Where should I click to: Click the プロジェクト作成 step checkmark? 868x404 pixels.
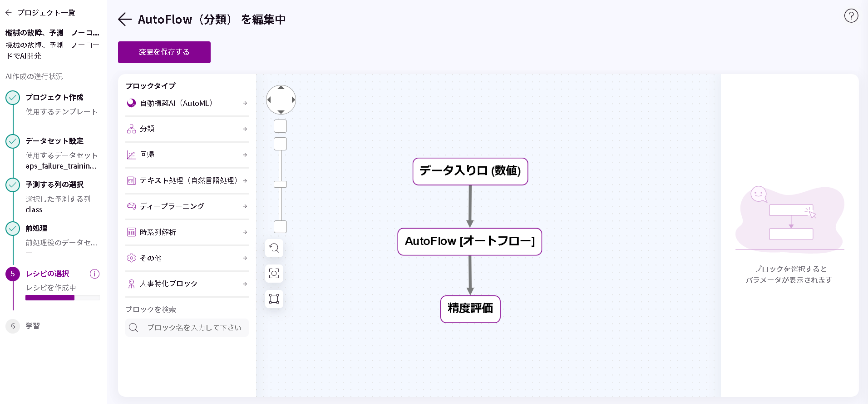pos(13,98)
